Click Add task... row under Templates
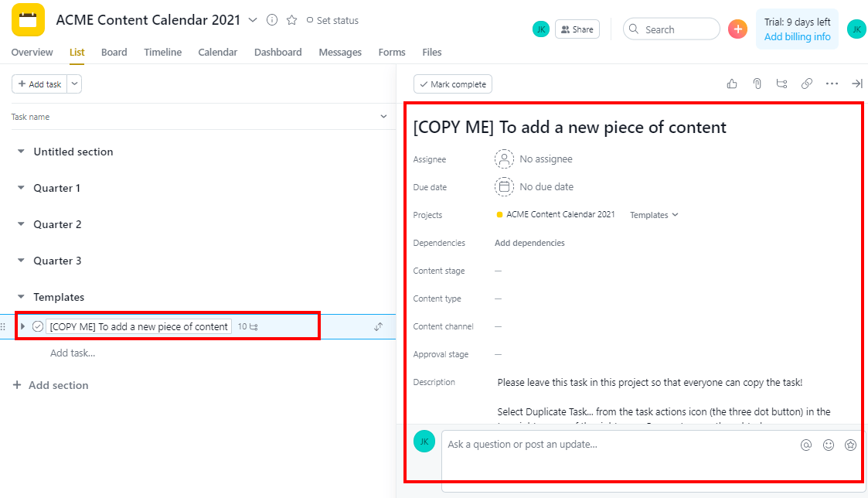868x498 pixels. [73, 353]
